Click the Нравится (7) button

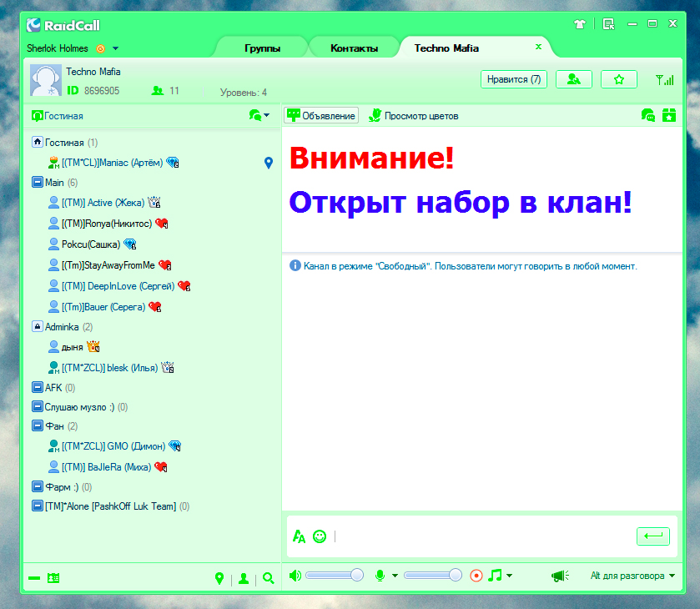tap(514, 79)
